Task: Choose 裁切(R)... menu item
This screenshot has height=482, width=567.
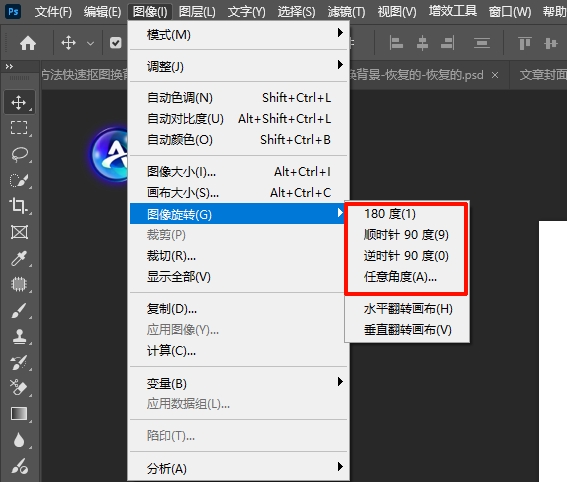Action: tap(238, 256)
